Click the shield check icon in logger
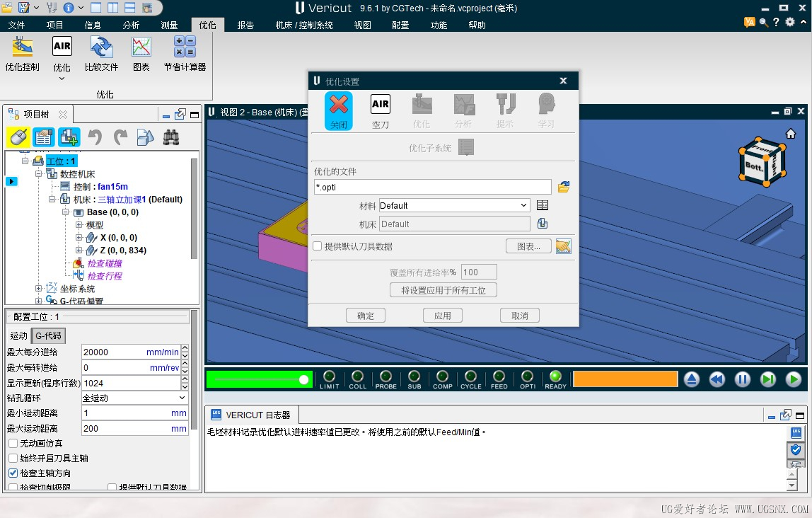The width and height of the screenshot is (812, 518). tap(796, 449)
